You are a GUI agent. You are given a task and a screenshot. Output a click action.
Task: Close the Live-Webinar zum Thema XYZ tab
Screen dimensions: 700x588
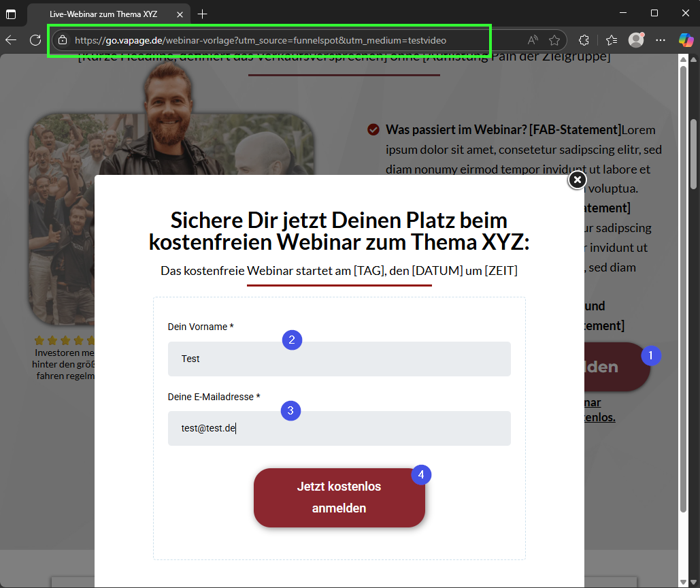pos(180,14)
